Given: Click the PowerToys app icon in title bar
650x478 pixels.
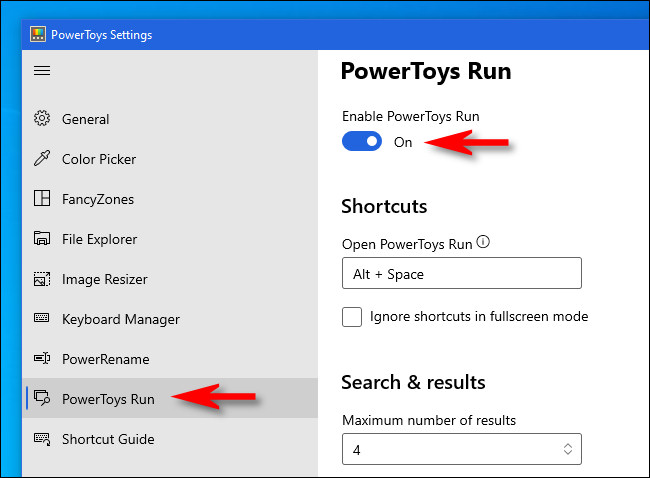Looking at the screenshot, I should pos(38,35).
